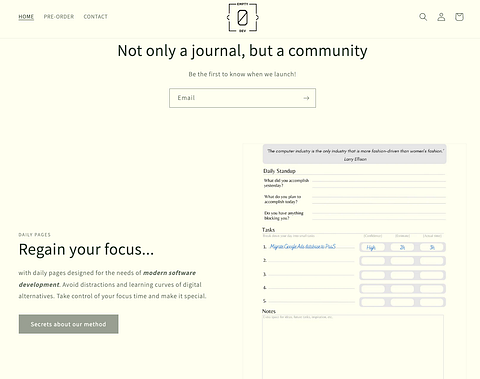Screen dimensions: 480x379
Task: Click Secrets about our method button
Action: pos(68,324)
